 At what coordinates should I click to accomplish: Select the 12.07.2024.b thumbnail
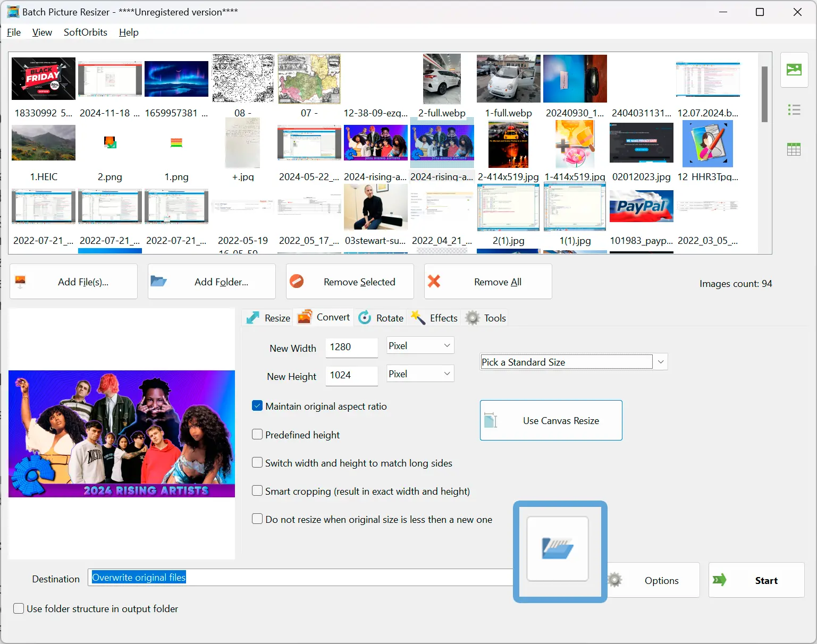click(x=708, y=80)
